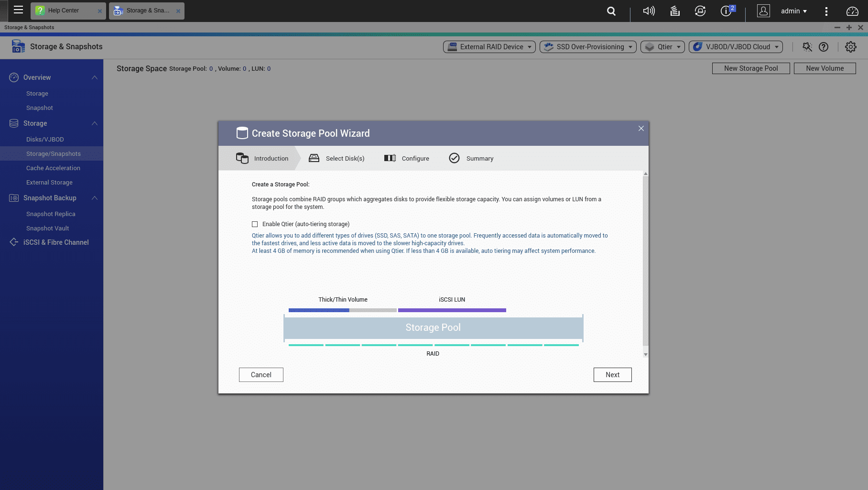Click the search magnifier icon

pyautogui.click(x=611, y=11)
